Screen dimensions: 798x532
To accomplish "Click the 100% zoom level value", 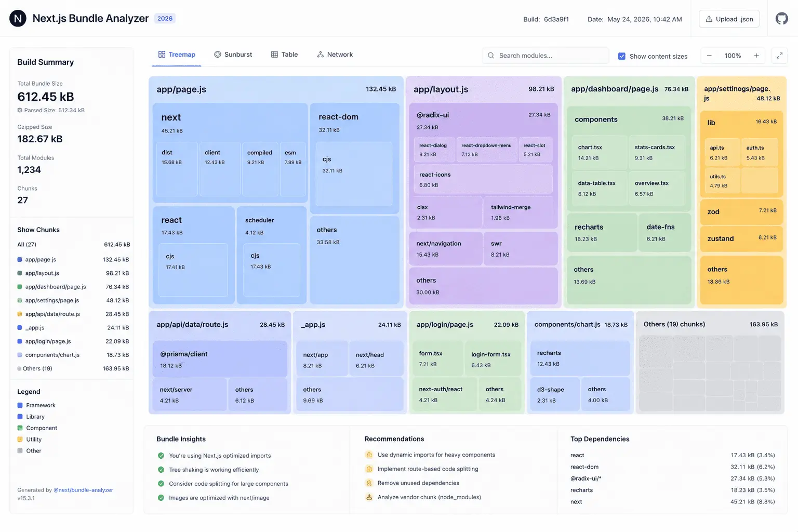I will click(x=733, y=56).
